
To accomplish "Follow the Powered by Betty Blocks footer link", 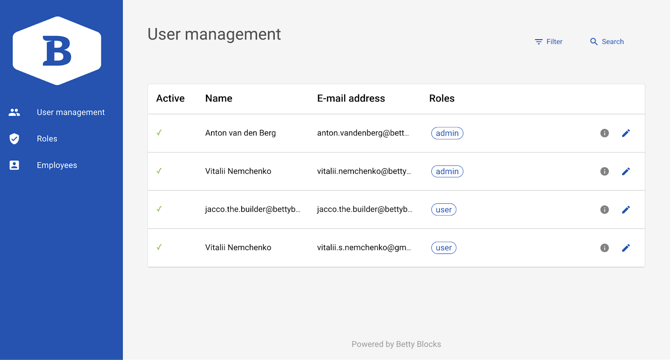I will 396,344.
